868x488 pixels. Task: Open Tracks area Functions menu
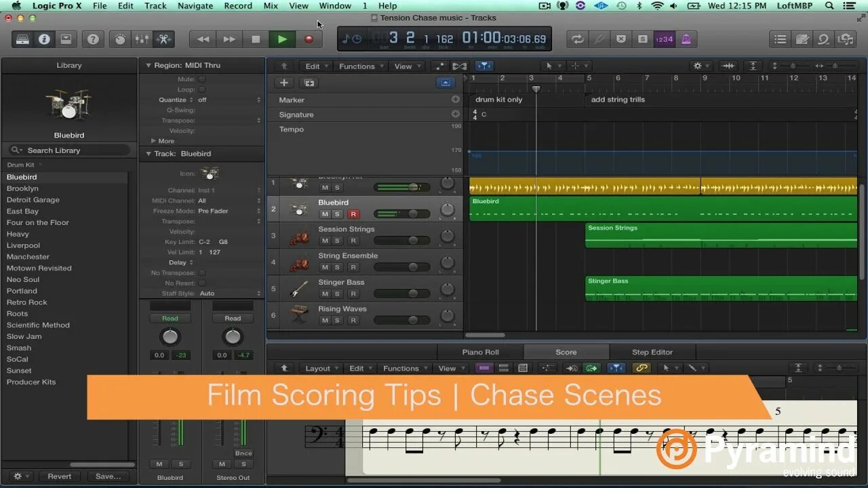(x=360, y=66)
